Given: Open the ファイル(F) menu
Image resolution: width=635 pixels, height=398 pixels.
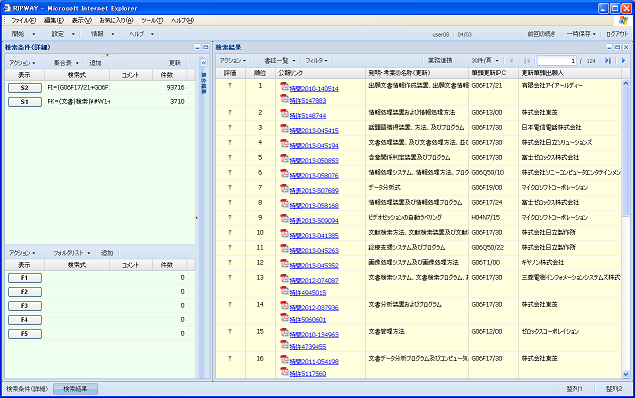Looking at the screenshot, I should [x=23, y=20].
